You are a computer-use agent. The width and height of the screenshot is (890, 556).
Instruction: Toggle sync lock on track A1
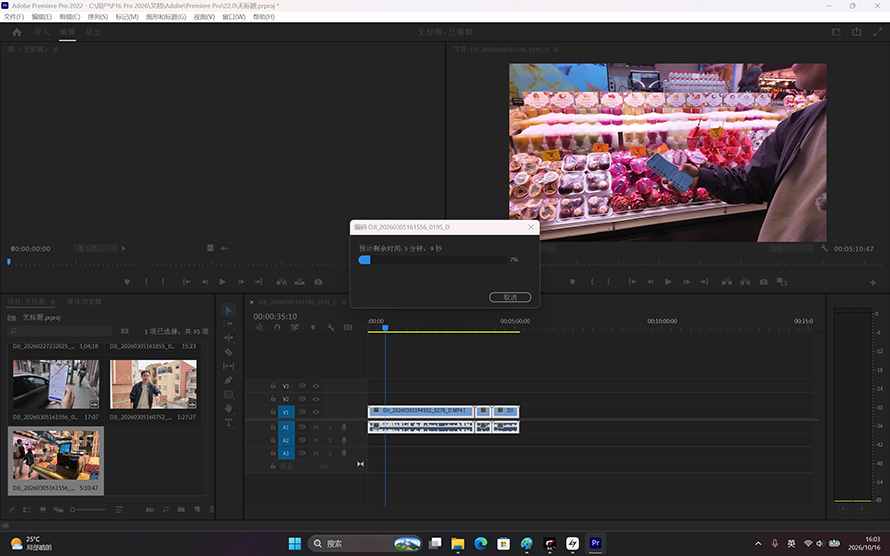[302, 427]
